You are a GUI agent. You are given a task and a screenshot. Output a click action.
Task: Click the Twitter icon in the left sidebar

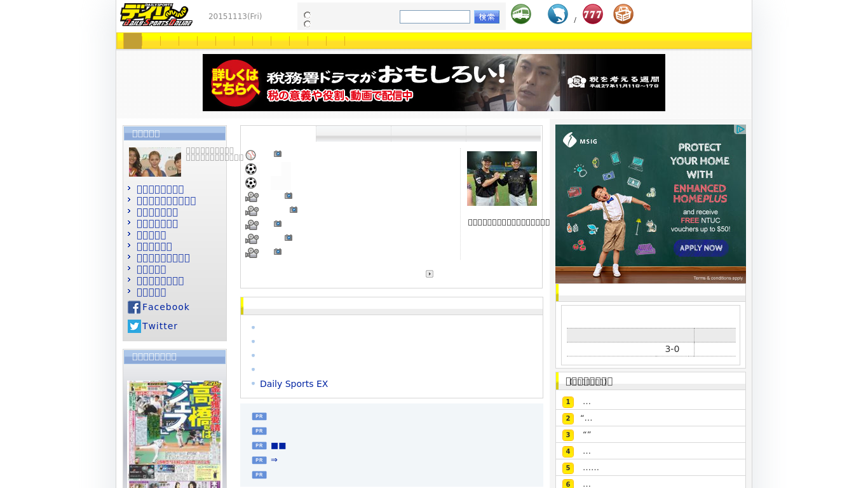134,326
